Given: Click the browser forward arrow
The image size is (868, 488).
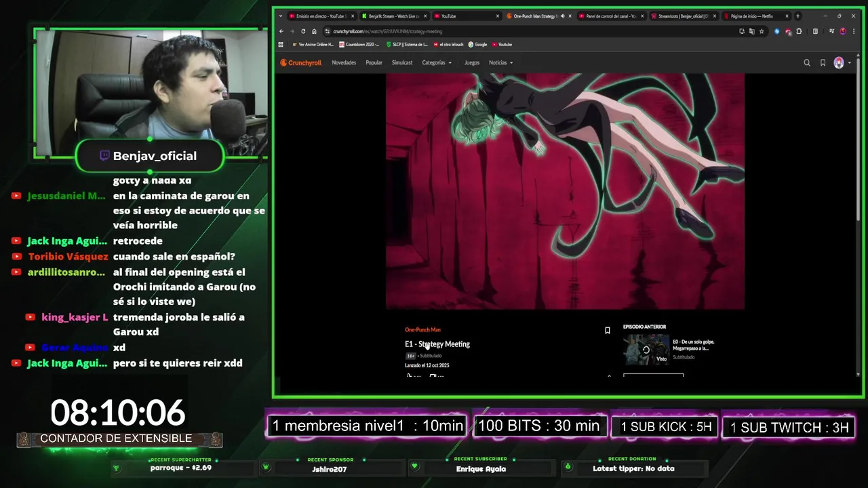Looking at the screenshot, I should point(292,31).
